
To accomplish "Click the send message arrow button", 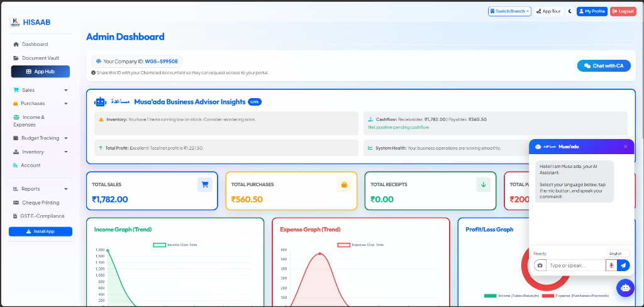I will [x=623, y=265].
